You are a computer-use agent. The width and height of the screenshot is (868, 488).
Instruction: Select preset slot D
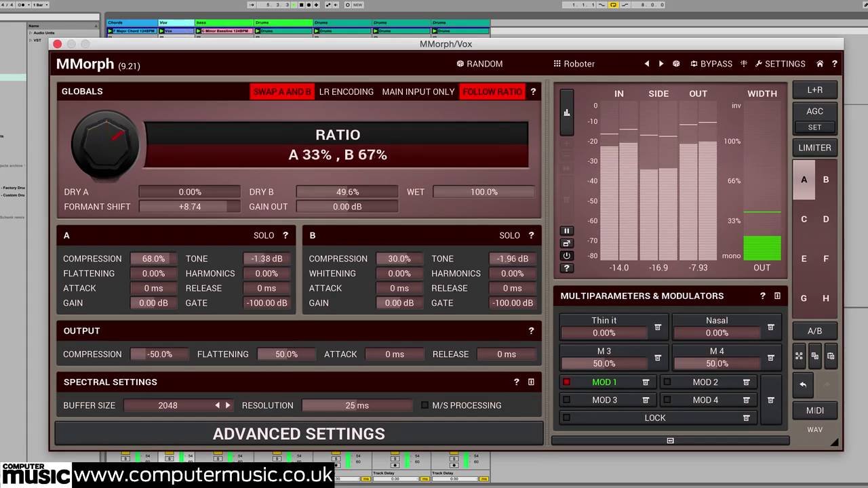click(826, 219)
